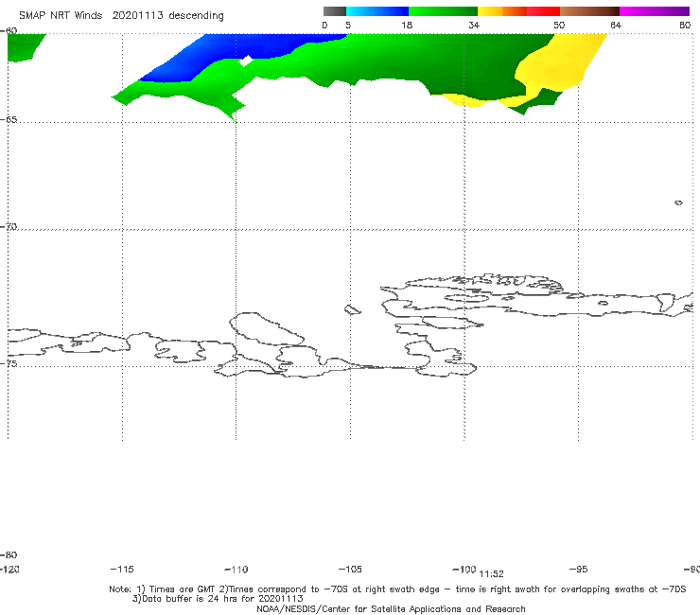Click the yellow-orange segment of the wind colorbar

coord(502,11)
